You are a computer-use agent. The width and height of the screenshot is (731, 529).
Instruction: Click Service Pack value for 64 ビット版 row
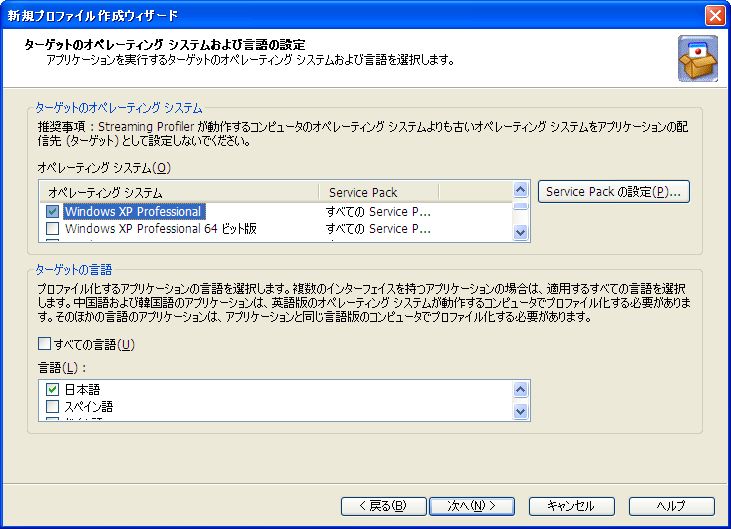378,229
